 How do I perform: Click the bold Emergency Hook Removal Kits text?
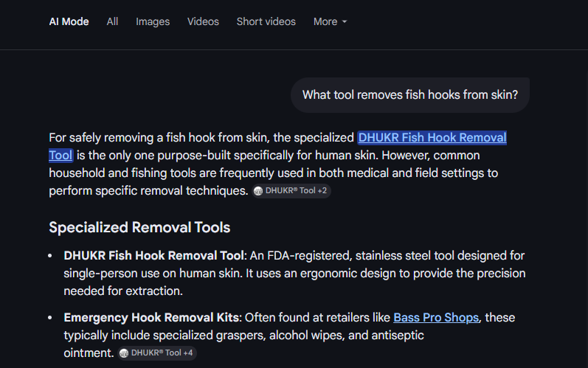click(151, 317)
